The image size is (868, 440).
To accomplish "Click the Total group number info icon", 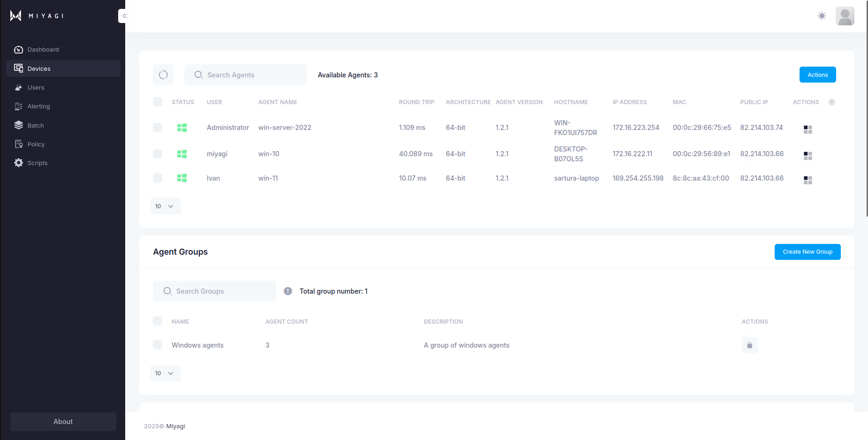I will point(288,291).
